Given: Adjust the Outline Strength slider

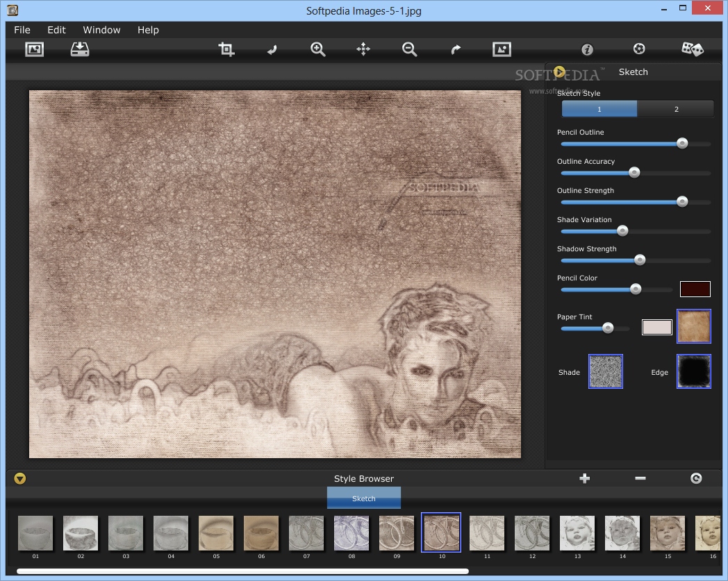Looking at the screenshot, I should click(682, 201).
